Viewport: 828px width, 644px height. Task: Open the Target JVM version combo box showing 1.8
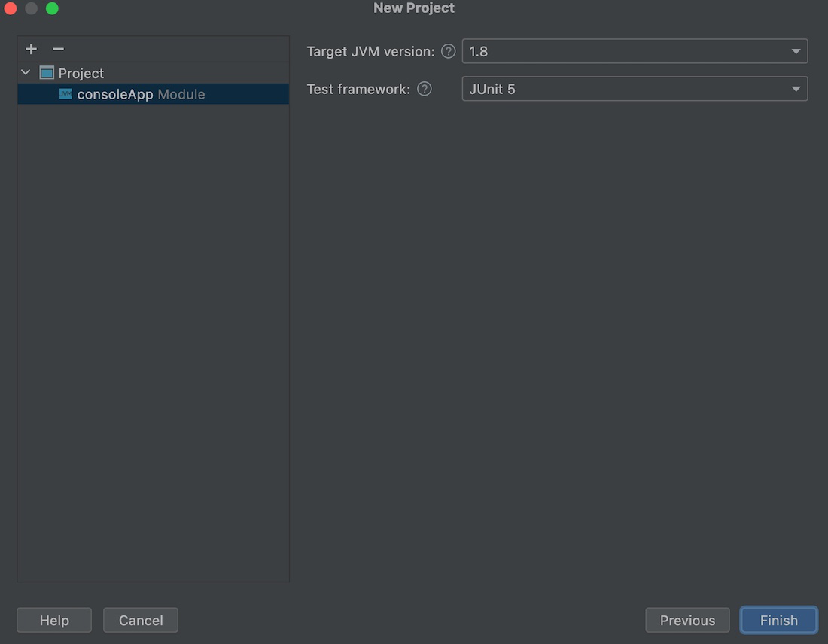coord(635,51)
